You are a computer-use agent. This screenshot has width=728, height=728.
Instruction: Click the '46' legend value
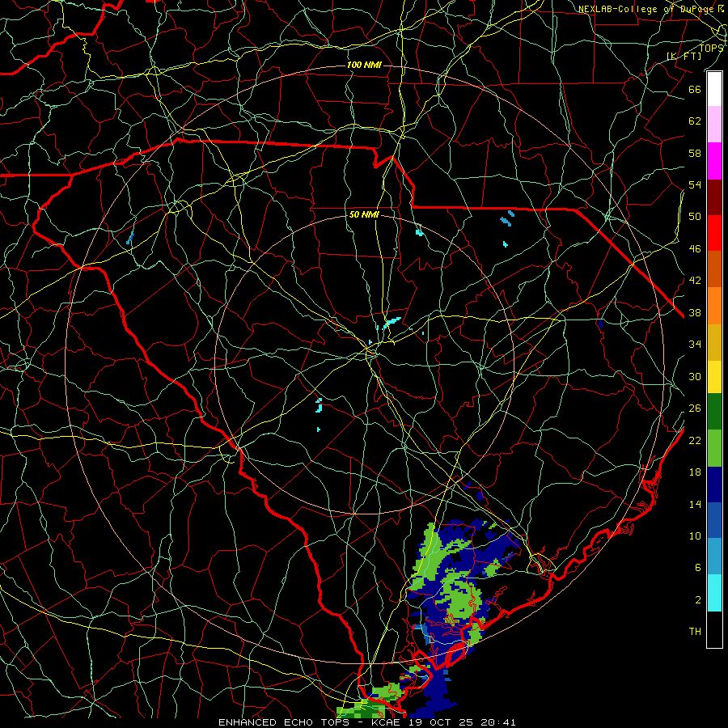coord(695,248)
